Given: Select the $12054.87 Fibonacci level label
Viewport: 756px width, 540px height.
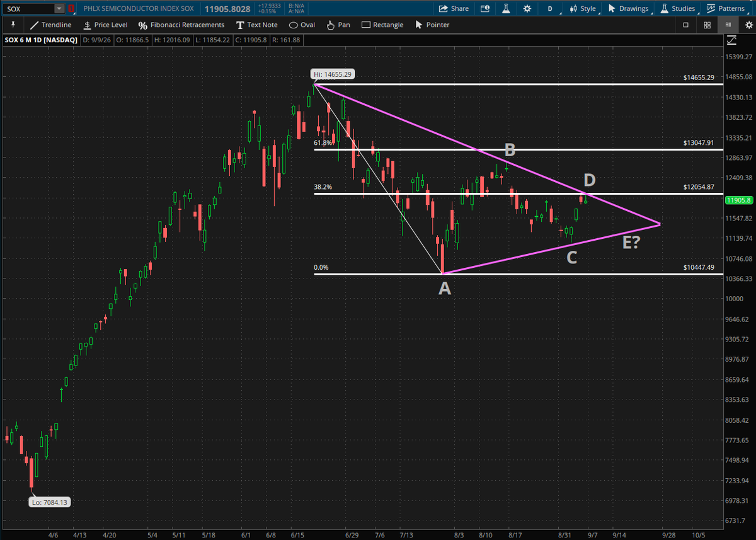Looking at the screenshot, I should point(699,187).
